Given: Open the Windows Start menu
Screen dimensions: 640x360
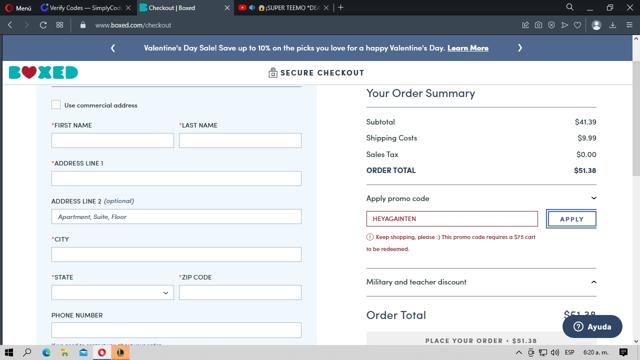Looking at the screenshot, I should tap(9, 352).
